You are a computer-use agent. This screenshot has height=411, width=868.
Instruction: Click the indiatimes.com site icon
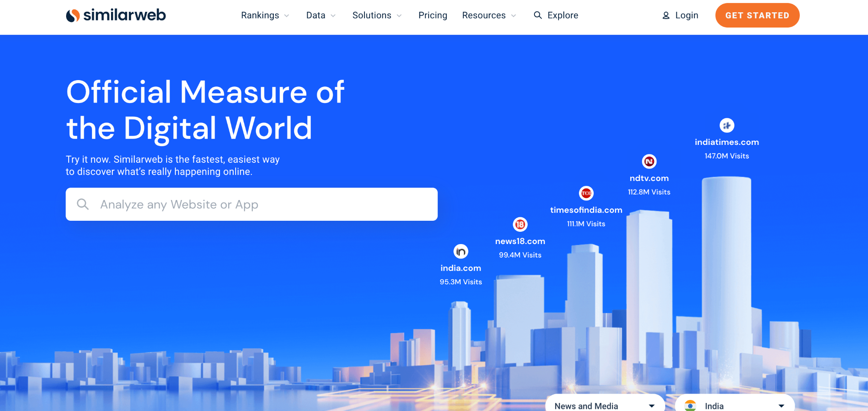[x=727, y=125]
